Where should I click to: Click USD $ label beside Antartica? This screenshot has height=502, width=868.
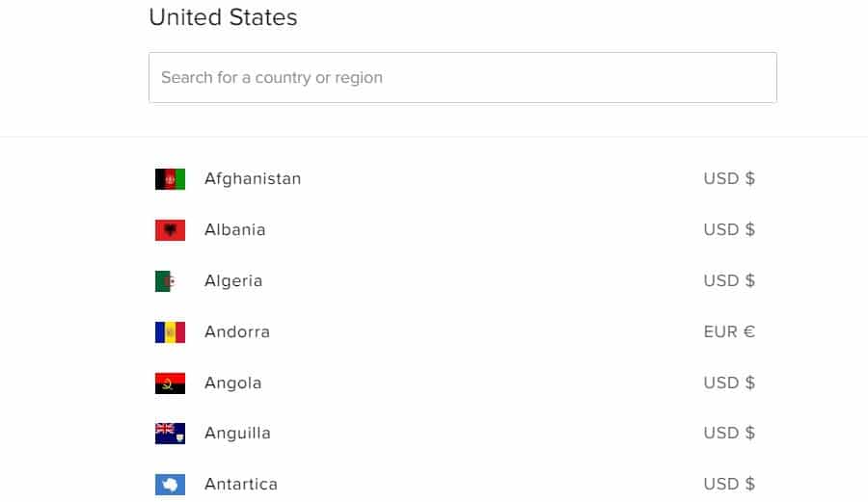point(729,484)
